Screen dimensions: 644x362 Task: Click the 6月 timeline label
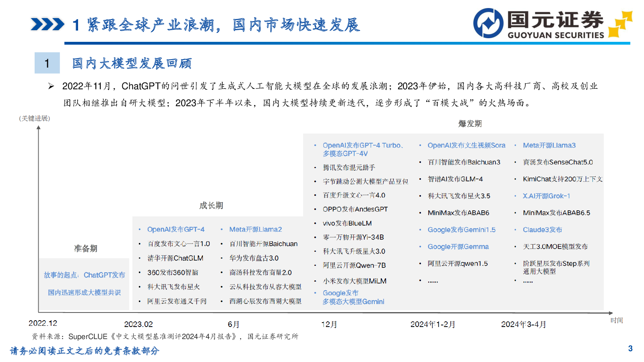tap(233, 325)
